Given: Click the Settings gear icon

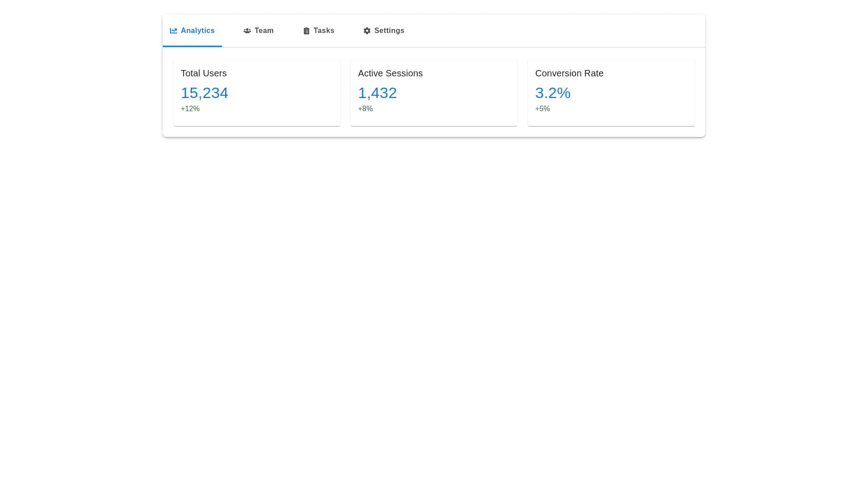Looking at the screenshot, I should [367, 31].
